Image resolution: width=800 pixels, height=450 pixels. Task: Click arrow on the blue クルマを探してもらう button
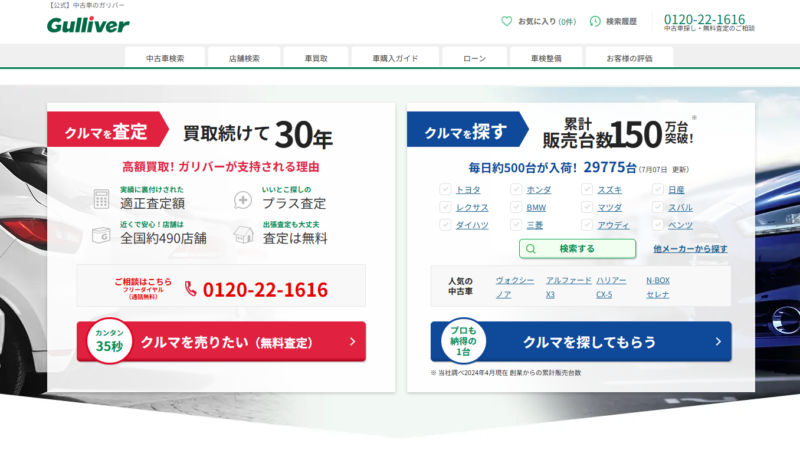[x=718, y=341]
